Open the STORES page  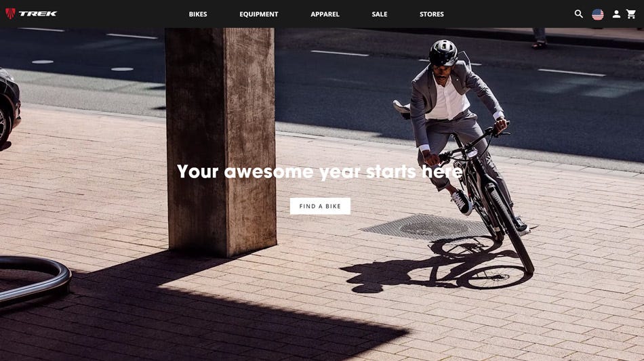click(x=432, y=14)
